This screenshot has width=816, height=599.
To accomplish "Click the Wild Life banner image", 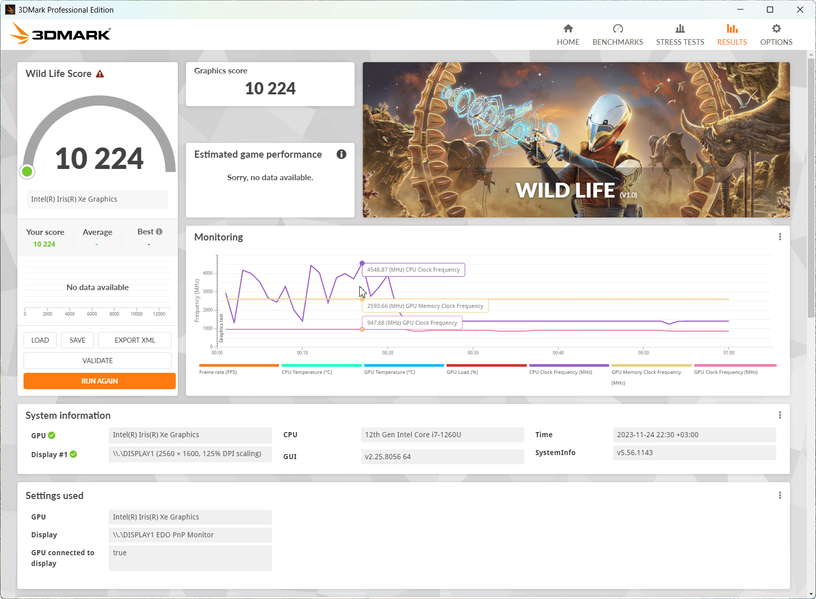I will point(576,139).
